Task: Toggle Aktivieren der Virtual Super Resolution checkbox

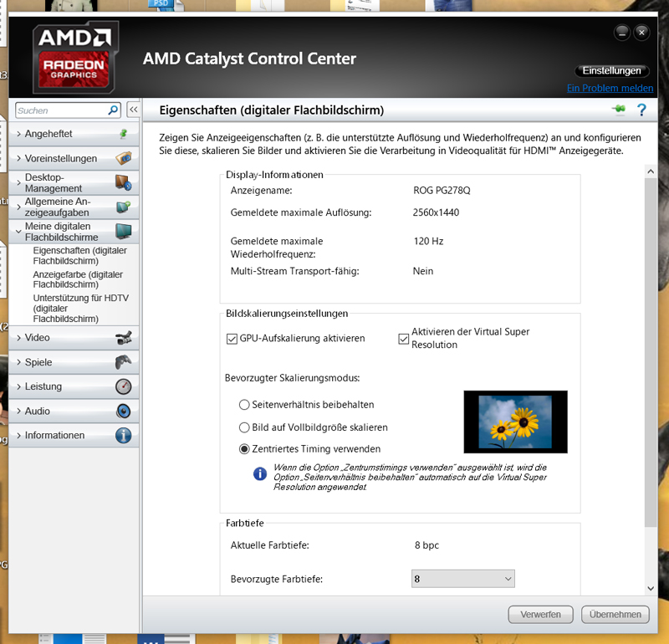Action: click(x=403, y=339)
